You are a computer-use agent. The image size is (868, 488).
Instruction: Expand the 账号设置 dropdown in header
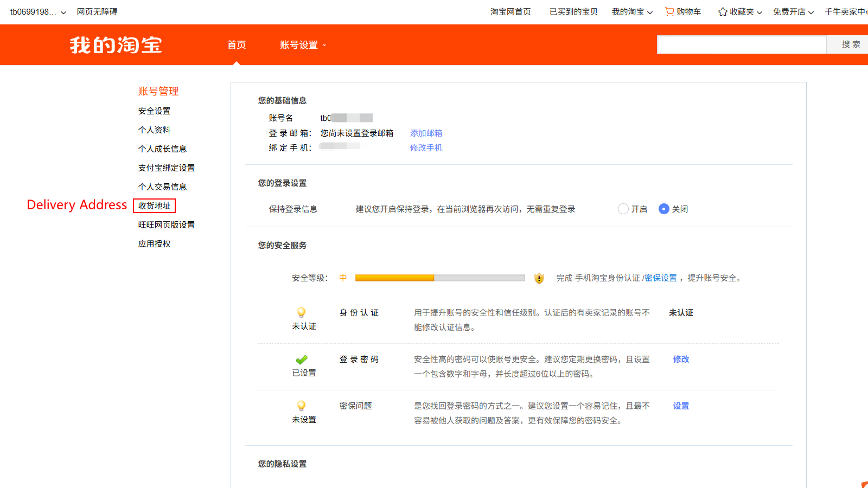click(x=303, y=45)
